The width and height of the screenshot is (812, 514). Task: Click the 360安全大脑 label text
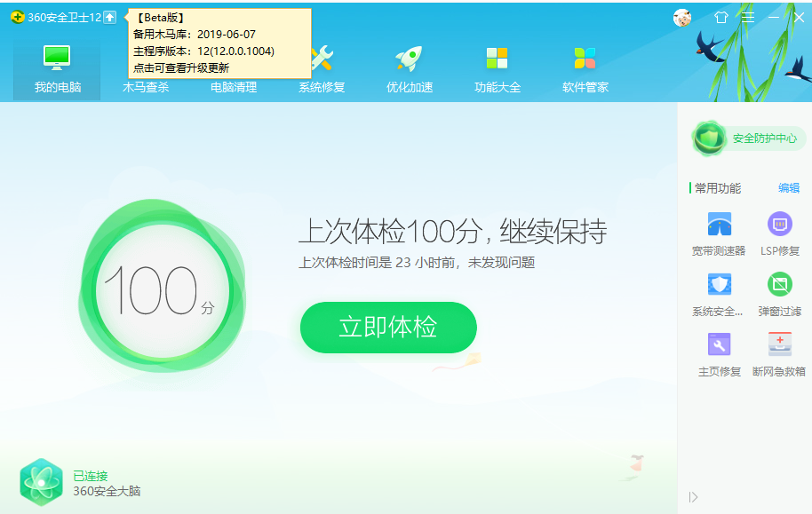point(107,491)
